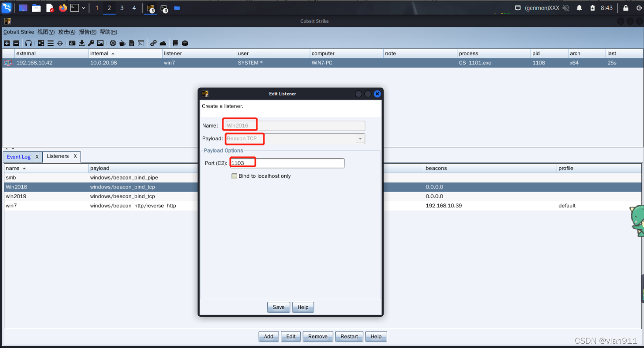Open the text editor panel launcher
The height and width of the screenshot is (348, 644).
click(x=50, y=8)
